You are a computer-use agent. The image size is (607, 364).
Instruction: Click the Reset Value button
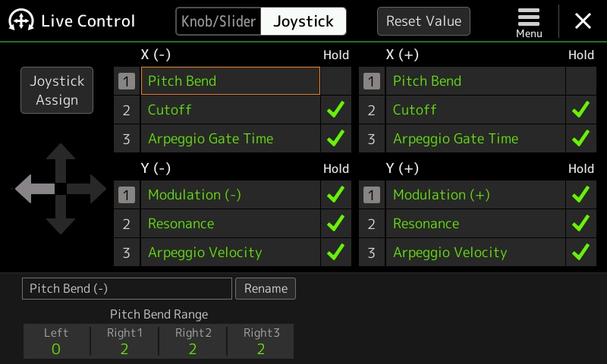tap(423, 21)
